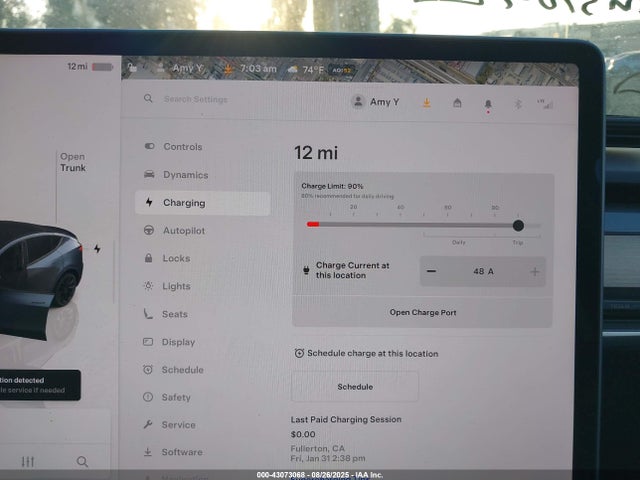Image resolution: width=640 pixels, height=480 pixels.
Task: Click the orange software update download icon
Action: coord(427,103)
